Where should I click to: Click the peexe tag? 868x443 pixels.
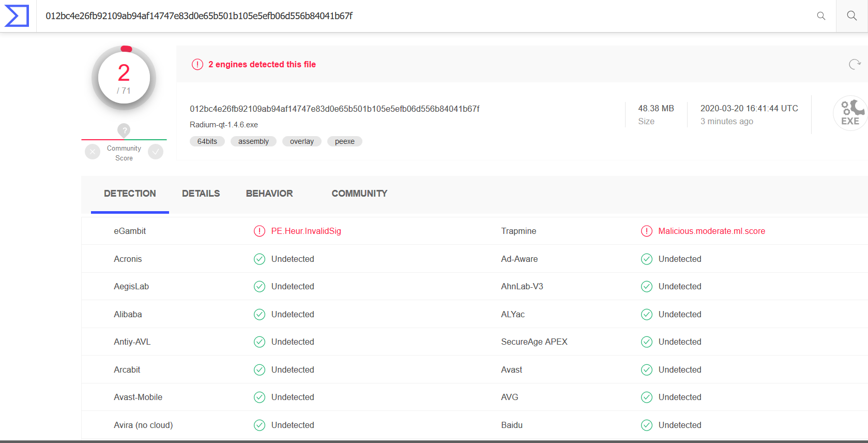click(345, 141)
